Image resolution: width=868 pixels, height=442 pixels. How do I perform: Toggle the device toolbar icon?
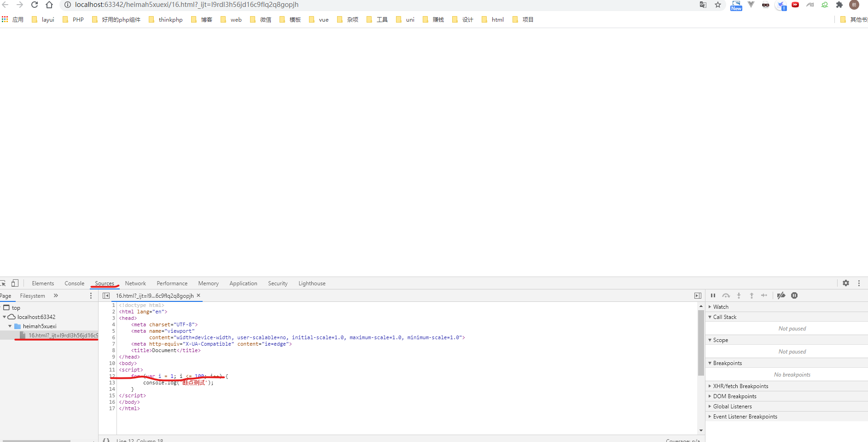(15, 283)
